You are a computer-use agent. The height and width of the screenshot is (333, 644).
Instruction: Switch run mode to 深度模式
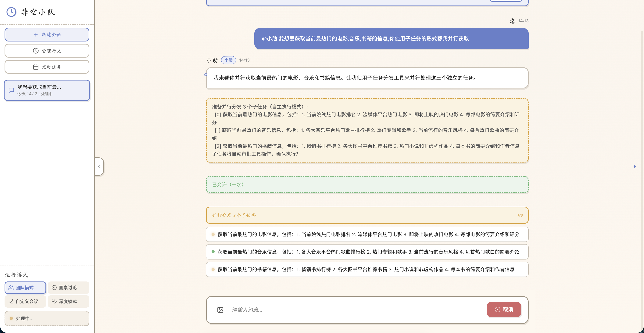pyautogui.click(x=68, y=301)
